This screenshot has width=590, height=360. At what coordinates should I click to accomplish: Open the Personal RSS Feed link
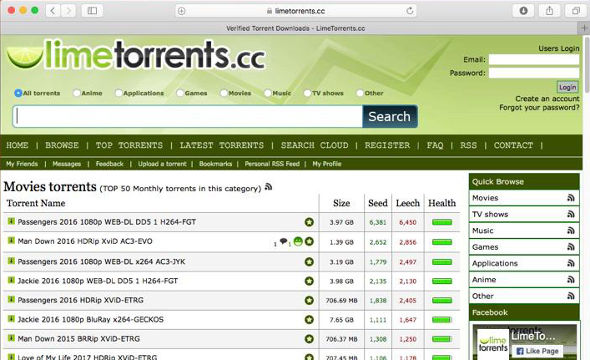pos(272,164)
